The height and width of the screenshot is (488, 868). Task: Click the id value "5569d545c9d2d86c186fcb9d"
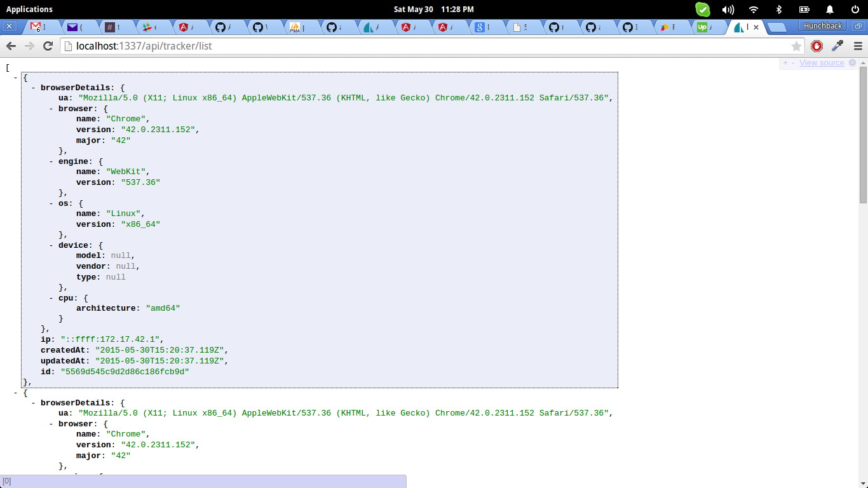[125, 372]
